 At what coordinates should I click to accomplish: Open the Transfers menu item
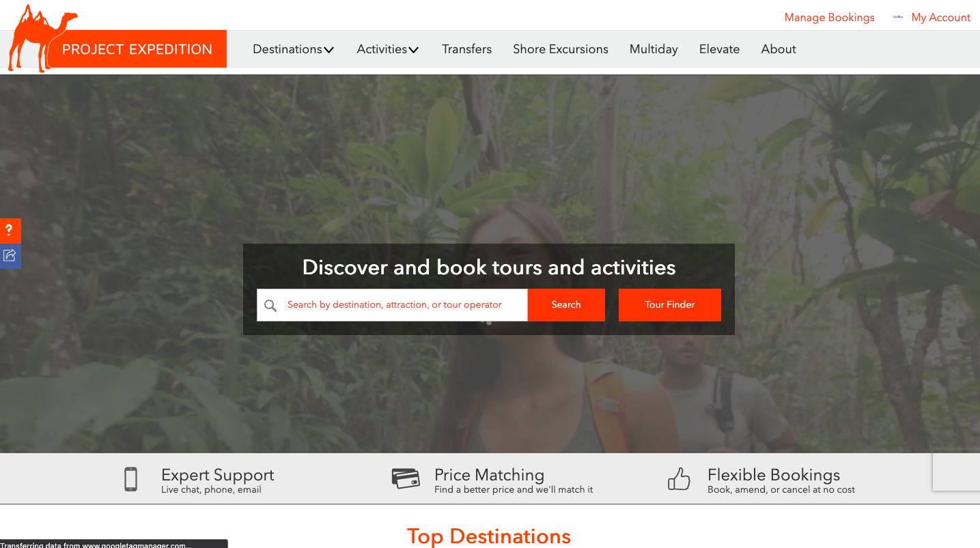coord(466,49)
